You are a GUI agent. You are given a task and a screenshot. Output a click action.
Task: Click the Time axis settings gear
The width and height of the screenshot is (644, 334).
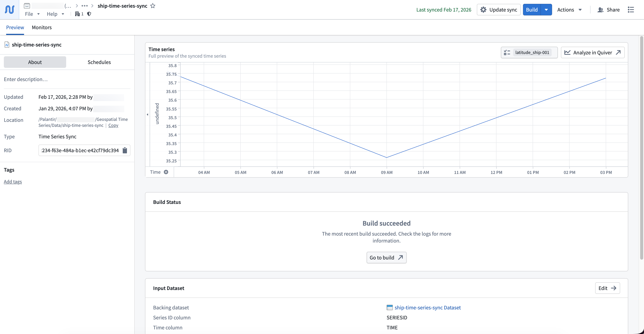point(166,172)
